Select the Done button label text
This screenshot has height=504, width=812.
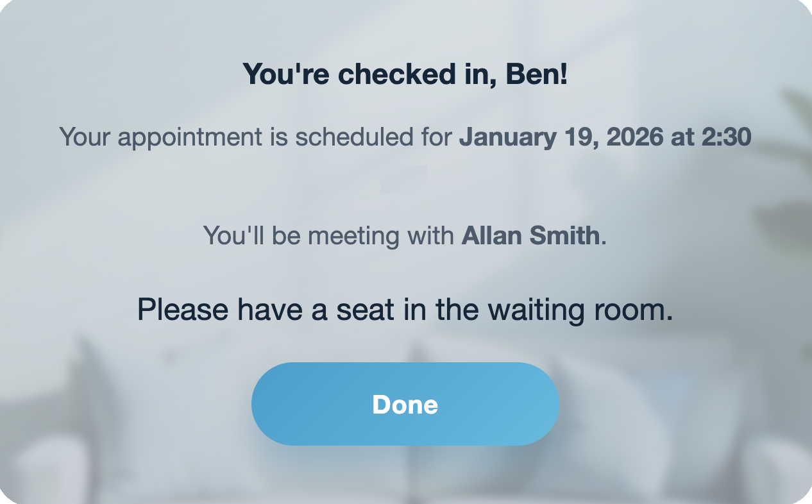405,404
